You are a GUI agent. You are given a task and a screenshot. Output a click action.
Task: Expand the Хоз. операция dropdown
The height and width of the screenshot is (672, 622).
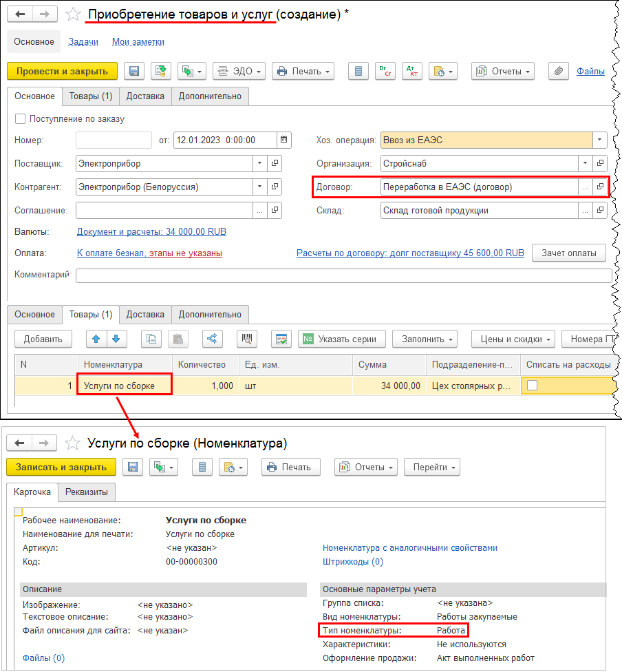600,140
